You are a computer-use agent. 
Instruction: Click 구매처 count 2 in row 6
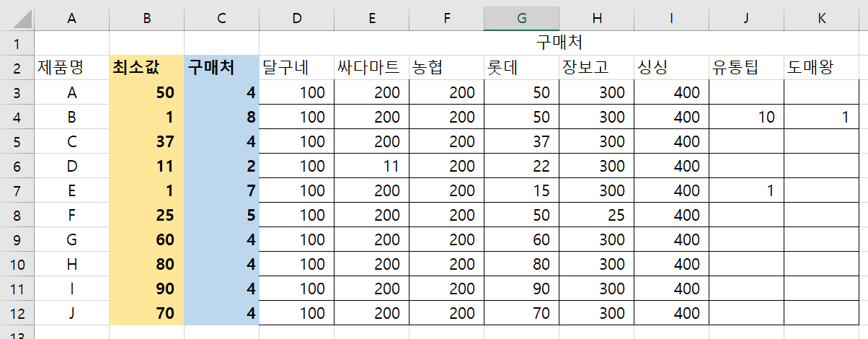click(221, 166)
